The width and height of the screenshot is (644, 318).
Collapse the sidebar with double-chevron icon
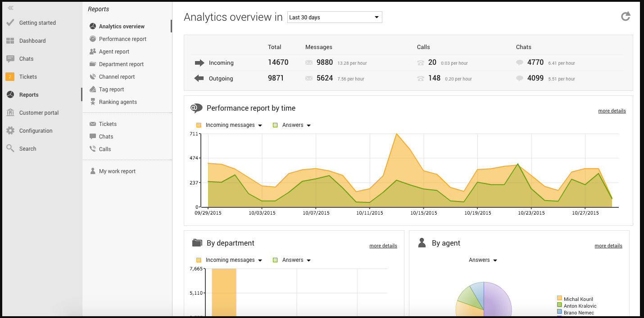pyautogui.click(x=10, y=8)
